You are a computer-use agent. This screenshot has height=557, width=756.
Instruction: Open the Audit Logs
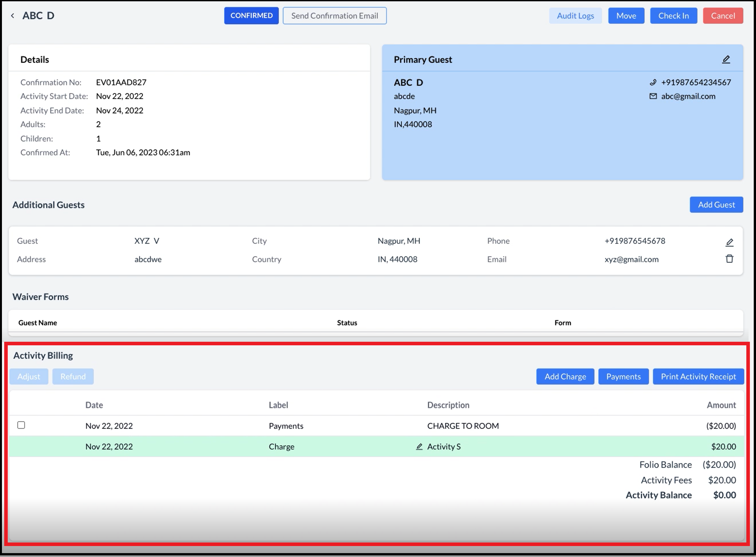(575, 15)
